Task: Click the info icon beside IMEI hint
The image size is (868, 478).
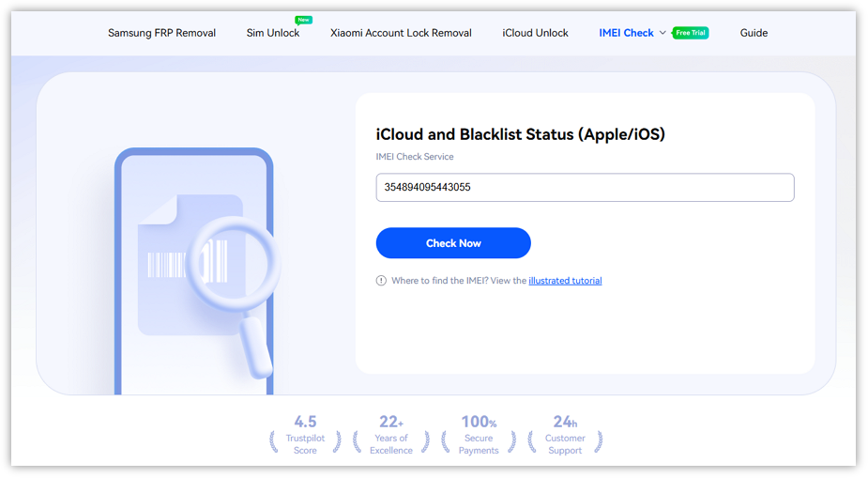Action: coord(381,281)
